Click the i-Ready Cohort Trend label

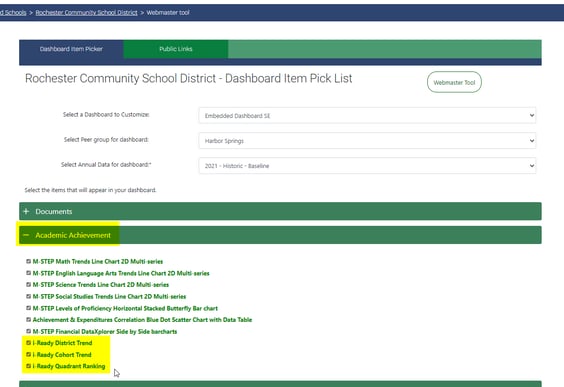tap(62, 355)
